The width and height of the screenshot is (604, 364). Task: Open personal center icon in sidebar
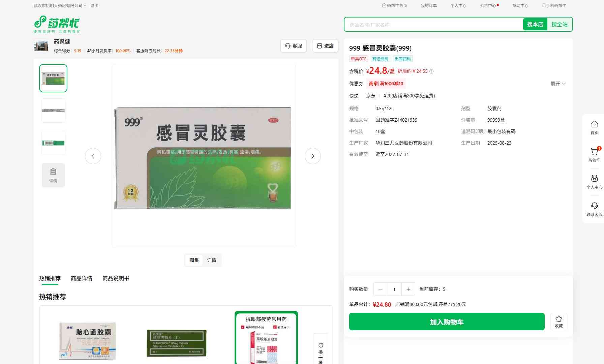point(594,179)
